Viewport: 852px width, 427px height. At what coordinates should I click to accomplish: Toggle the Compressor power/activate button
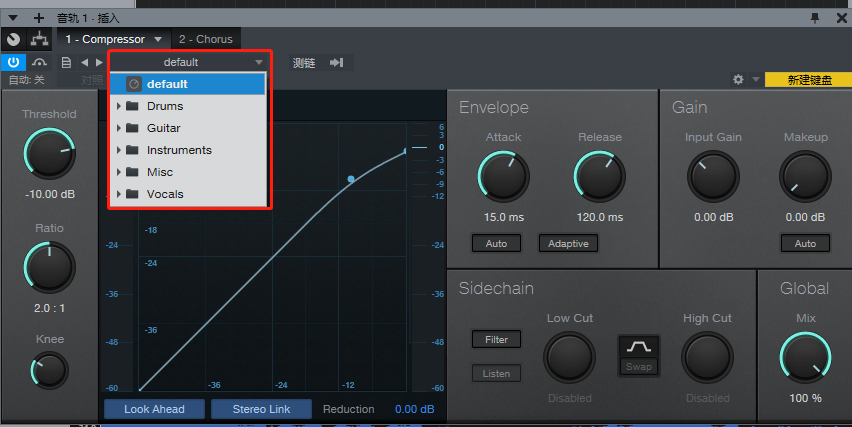click(x=14, y=62)
